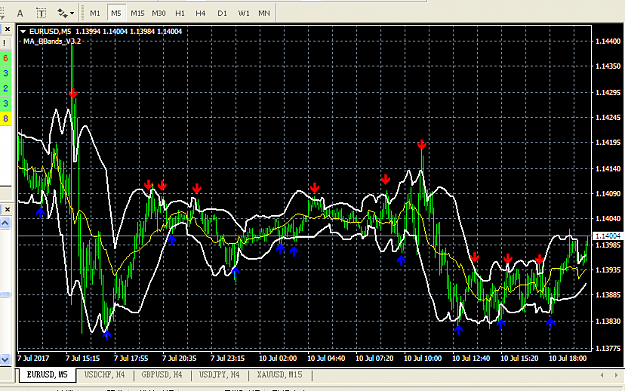Click the 1.14195 price scale label
Viewport: 625px width, 391px height.
[608, 142]
